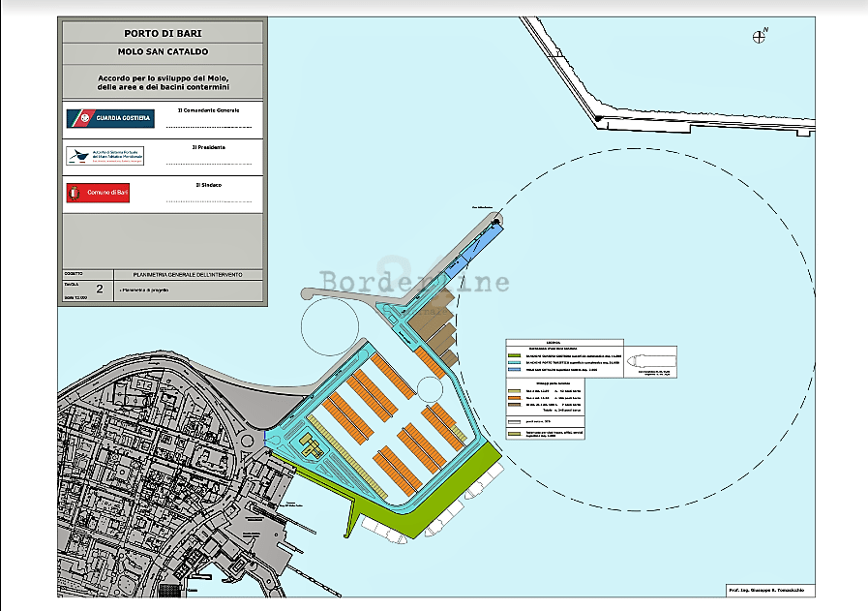Click the north arrow compass symbol
868x611 pixels.
pos(759,36)
